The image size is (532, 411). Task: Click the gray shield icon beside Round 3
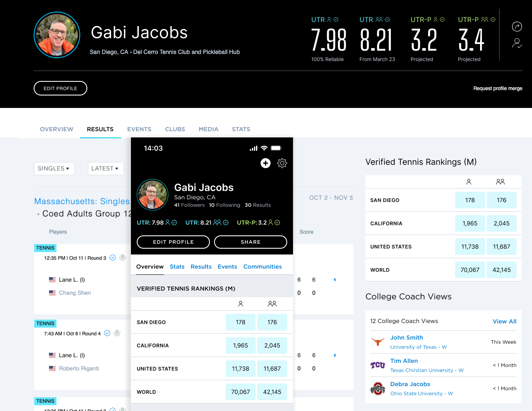pos(123,257)
